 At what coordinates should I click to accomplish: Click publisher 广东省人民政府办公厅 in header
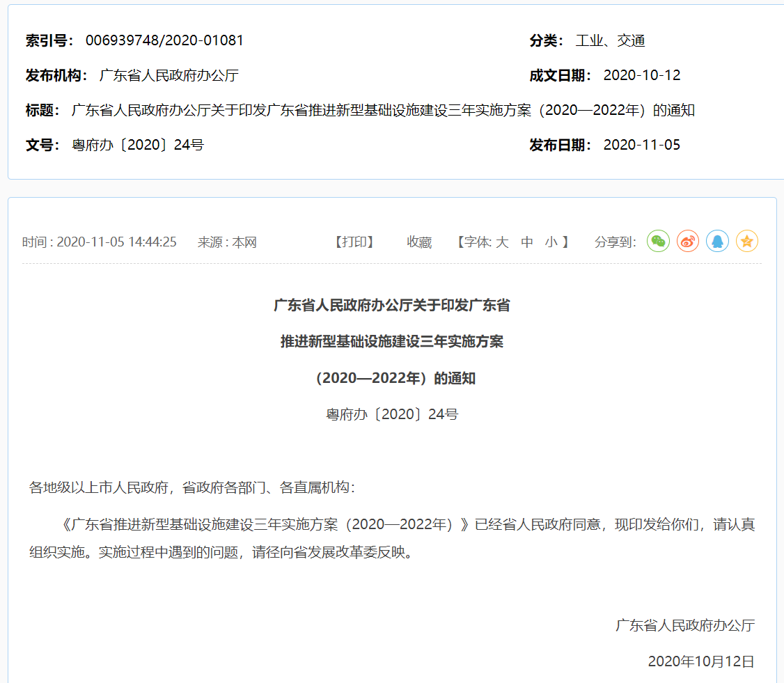tap(169, 75)
